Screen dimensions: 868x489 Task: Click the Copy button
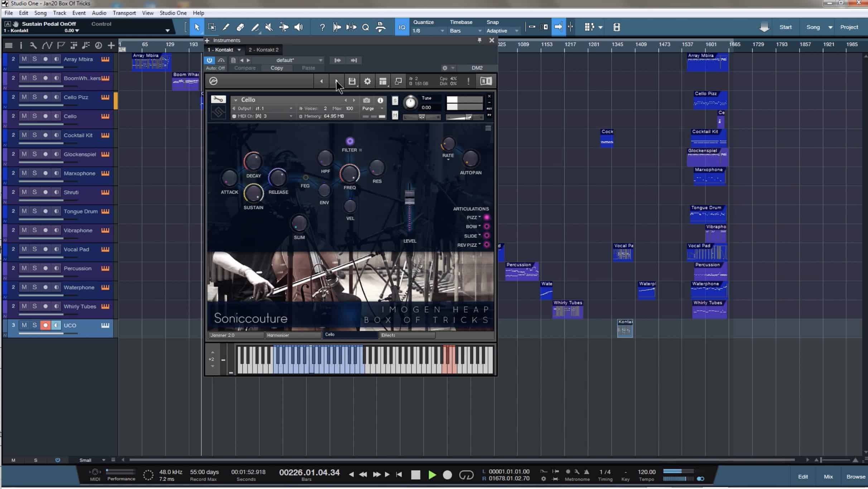tap(276, 68)
